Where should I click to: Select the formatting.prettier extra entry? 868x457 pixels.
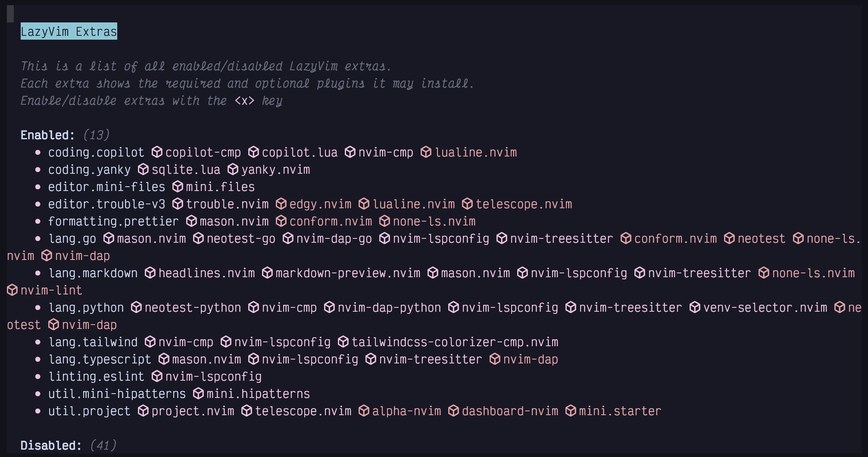[x=113, y=221]
